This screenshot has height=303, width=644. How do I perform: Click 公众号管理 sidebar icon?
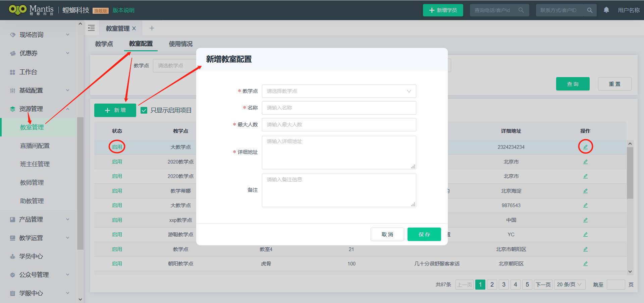click(13, 275)
